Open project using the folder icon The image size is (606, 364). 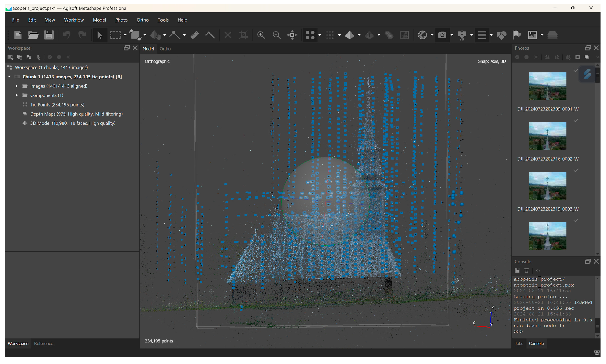[33, 35]
